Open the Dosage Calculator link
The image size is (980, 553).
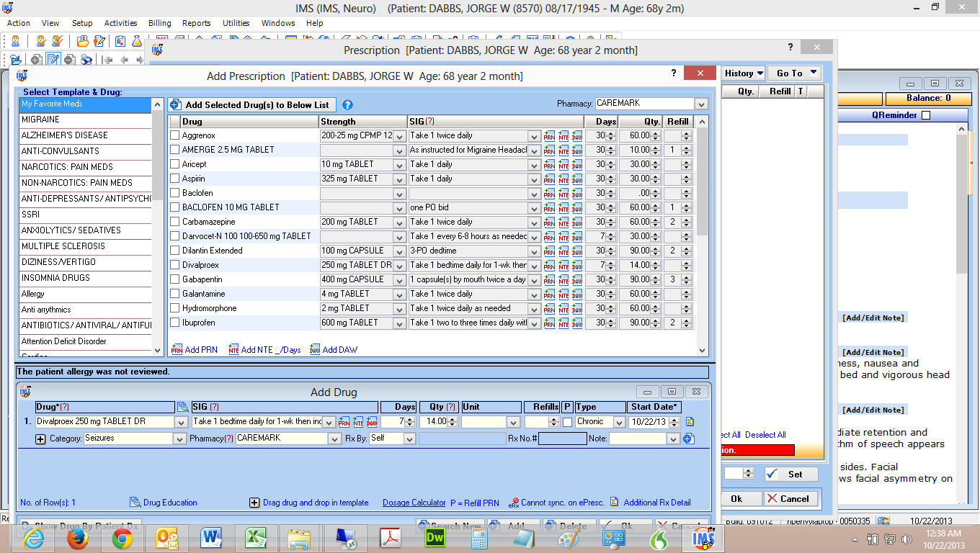(414, 502)
